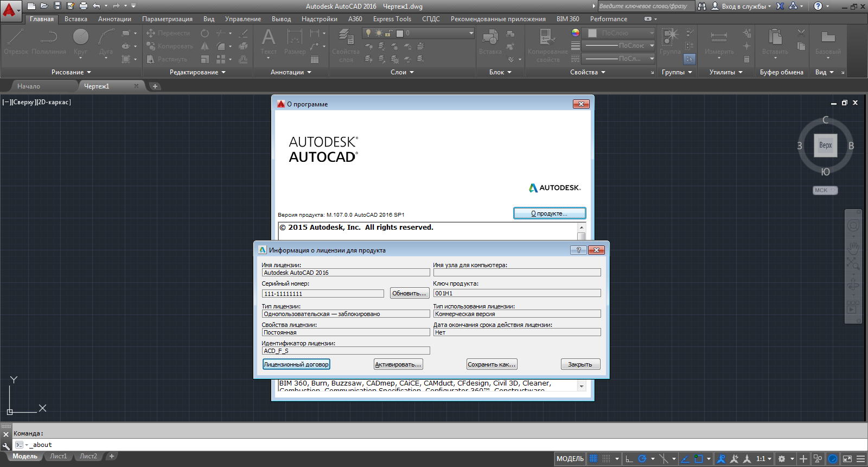The image size is (868, 467).
Task: Switch to the Параметризация ribbon tab
Action: coord(167,19)
